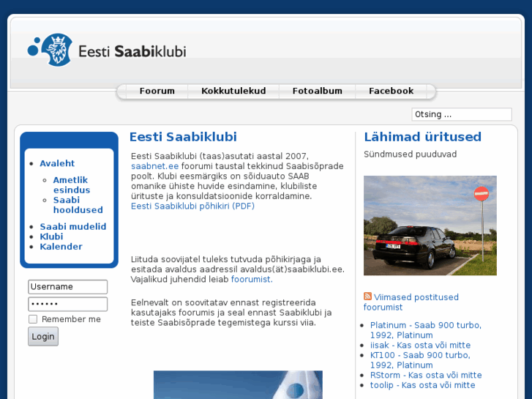
Task: Open the Foorum menu item
Action: tap(157, 91)
